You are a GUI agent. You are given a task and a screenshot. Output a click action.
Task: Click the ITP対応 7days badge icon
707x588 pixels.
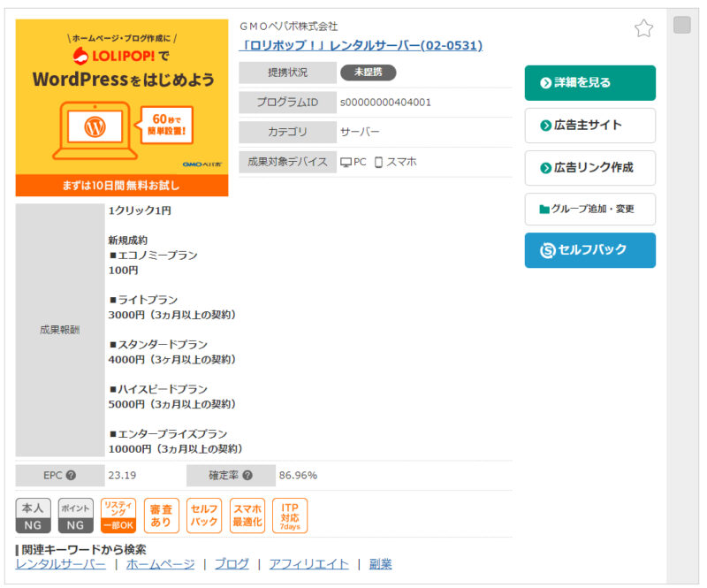tap(290, 515)
